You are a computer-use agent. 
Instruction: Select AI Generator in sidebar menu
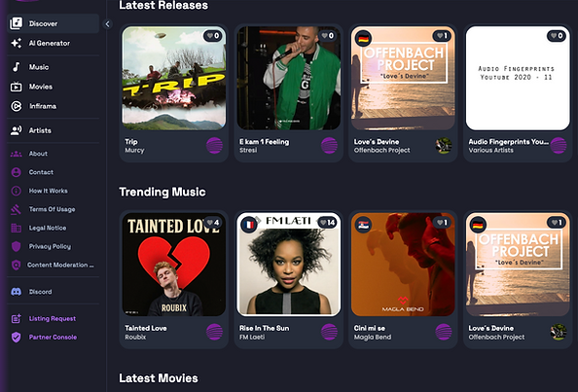coord(54,43)
